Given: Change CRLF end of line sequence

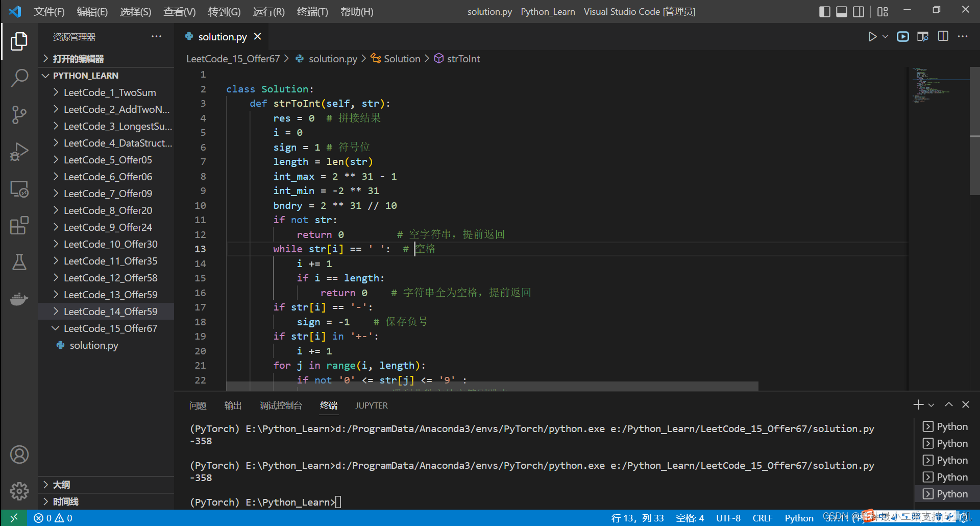Looking at the screenshot, I should [762, 518].
